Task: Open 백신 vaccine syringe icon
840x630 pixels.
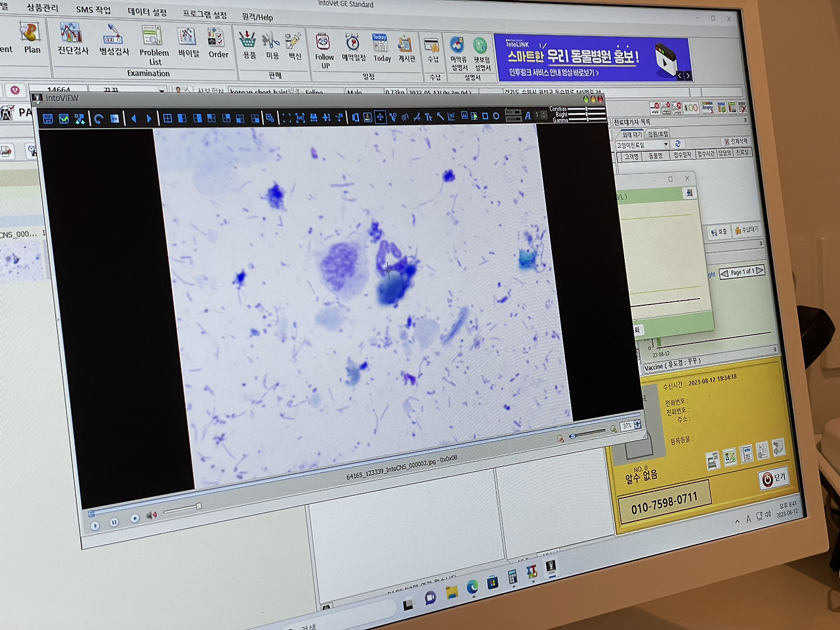Action: click(x=294, y=47)
